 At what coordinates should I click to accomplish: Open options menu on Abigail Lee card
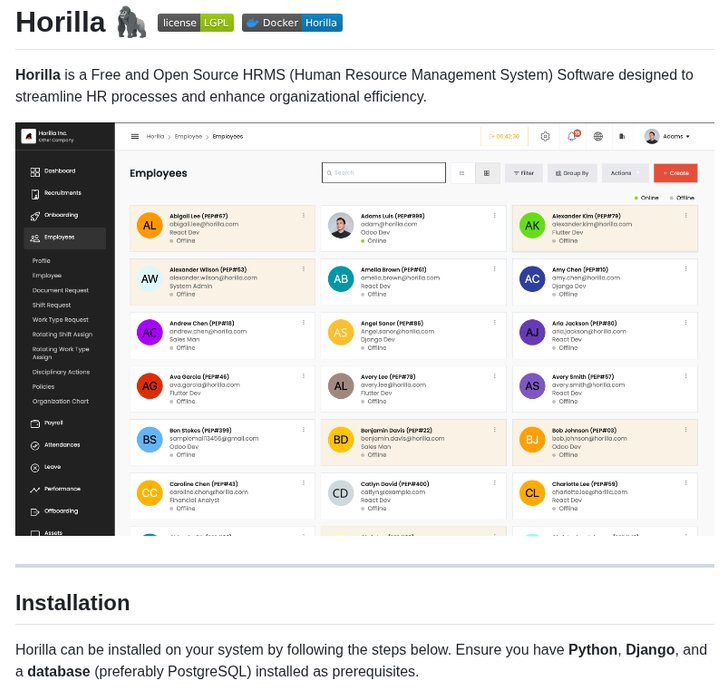(x=304, y=216)
